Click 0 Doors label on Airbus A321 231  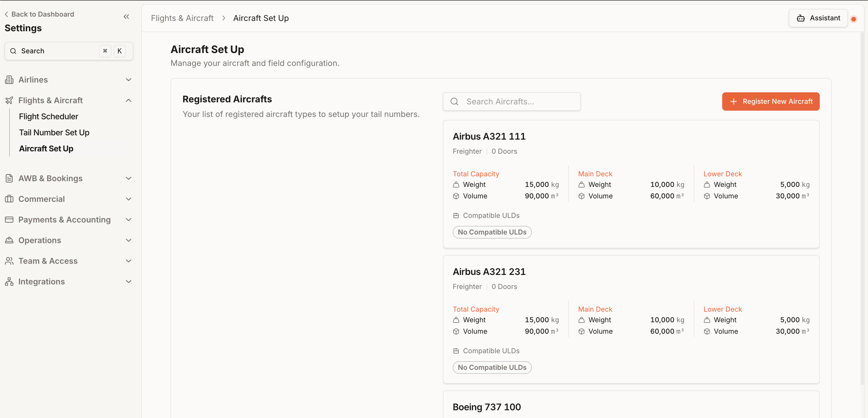(x=504, y=287)
